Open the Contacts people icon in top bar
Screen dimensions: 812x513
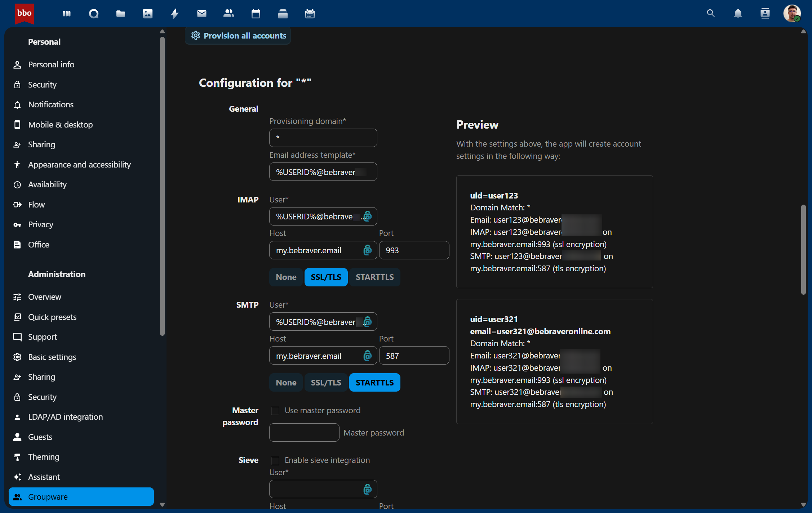(228, 14)
